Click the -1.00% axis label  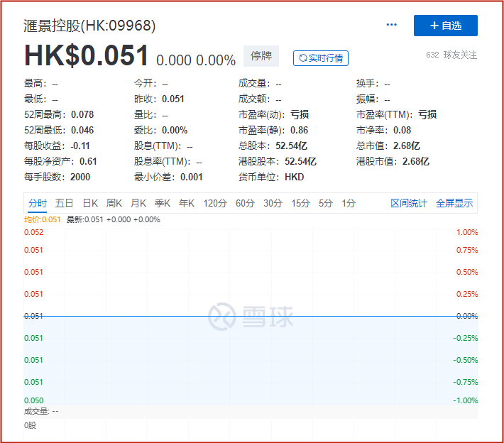(x=465, y=400)
